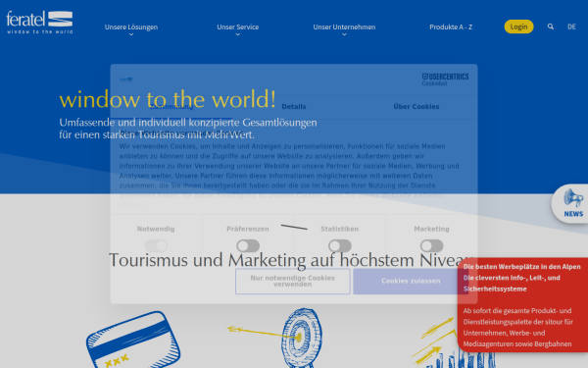Switch to the Zustimmung tab

(x=171, y=107)
